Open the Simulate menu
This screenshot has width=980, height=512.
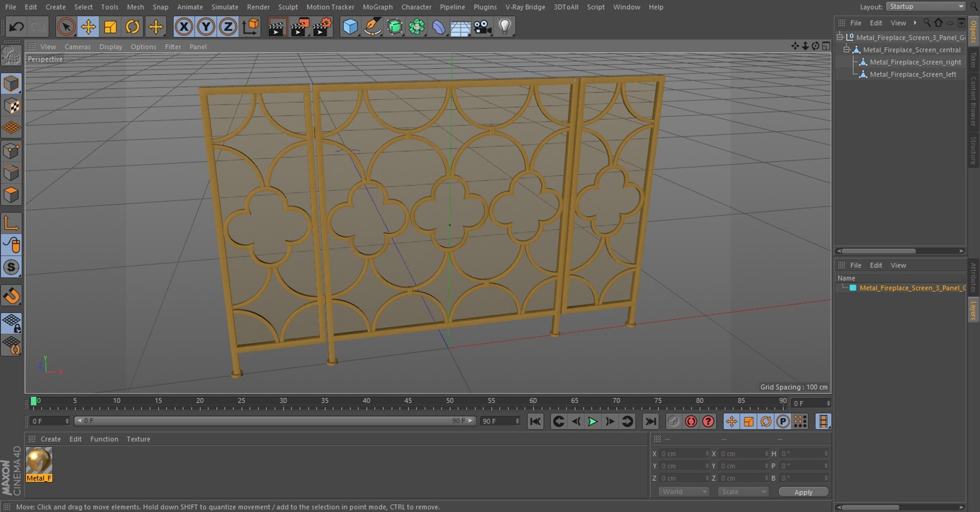click(225, 7)
